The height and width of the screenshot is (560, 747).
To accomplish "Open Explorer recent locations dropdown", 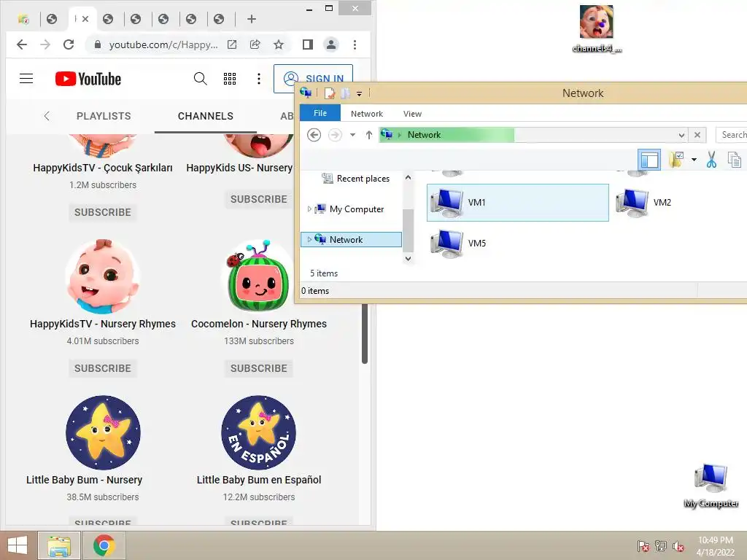I will tap(352, 135).
